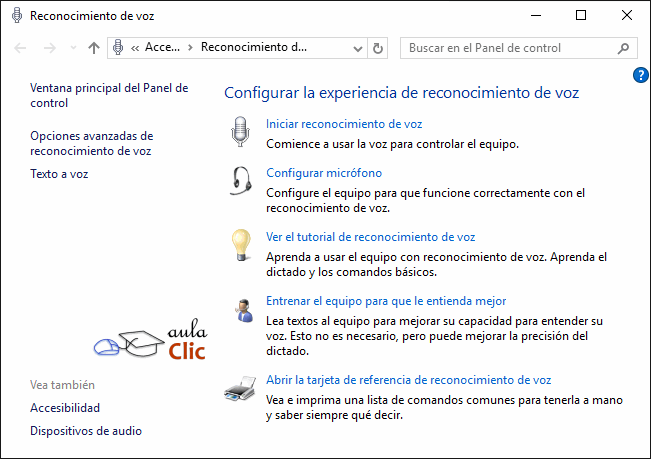Image resolution: width=651 pixels, height=459 pixels.
Task: Open the recent locations dropdown arrow
Action: (73, 48)
